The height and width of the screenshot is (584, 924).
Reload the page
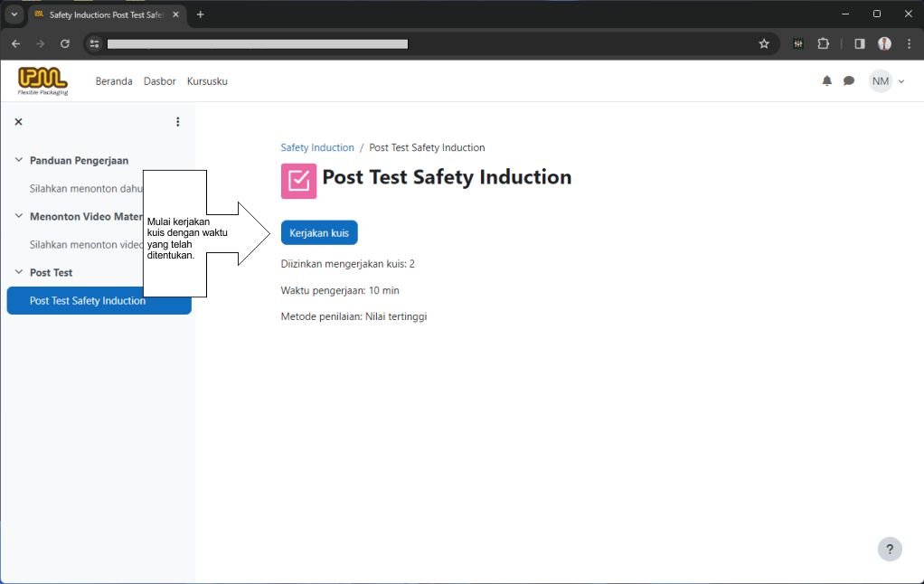[x=65, y=43]
